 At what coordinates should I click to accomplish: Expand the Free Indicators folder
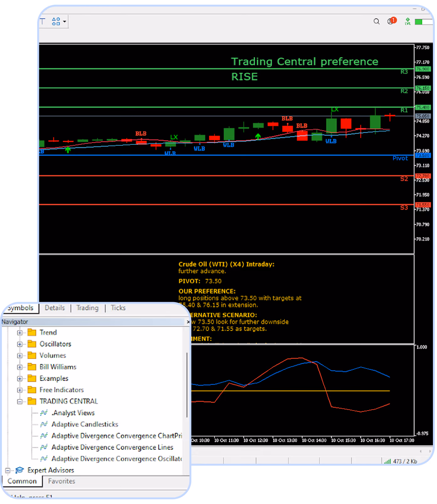point(20,390)
